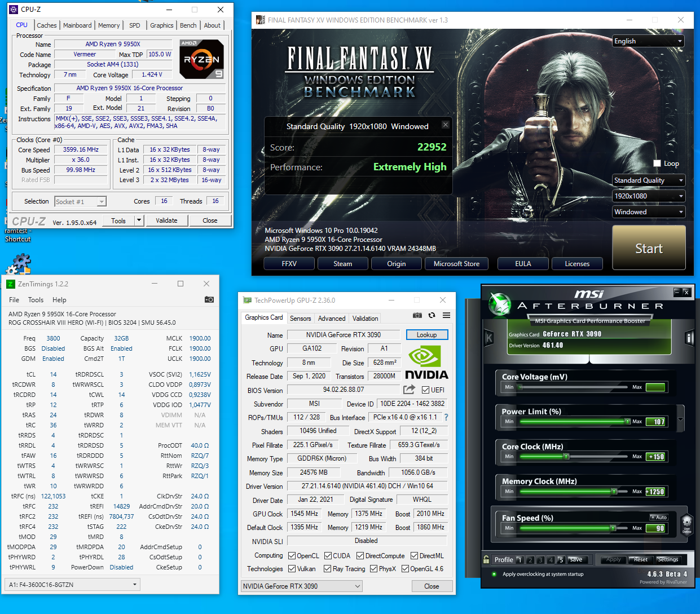The image size is (700, 614).
Task: Click the GPU-Z BIOS share/export icon
Action: coord(409,390)
